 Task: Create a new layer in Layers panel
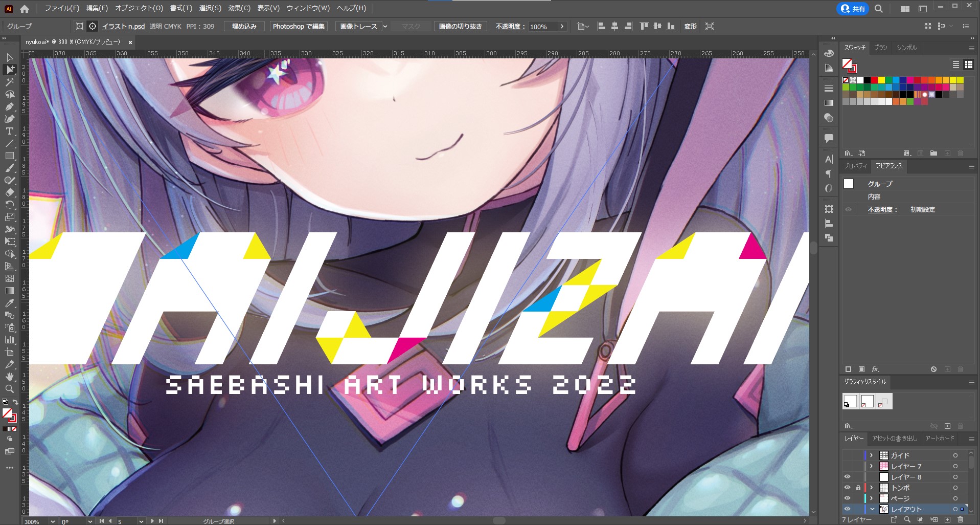coord(947,519)
